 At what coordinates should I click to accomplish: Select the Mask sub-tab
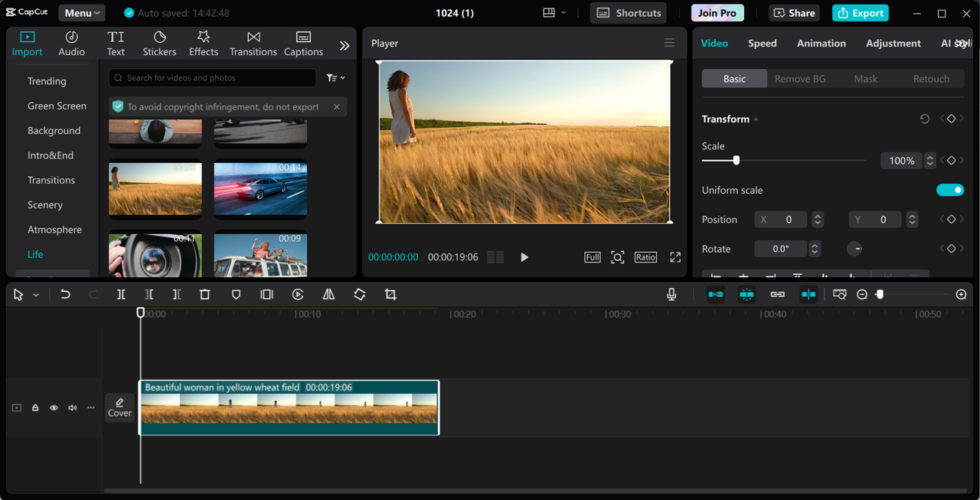point(866,79)
